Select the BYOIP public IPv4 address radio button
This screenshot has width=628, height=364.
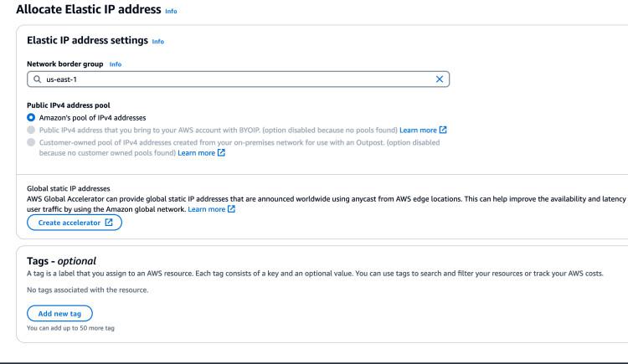click(x=32, y=131)
